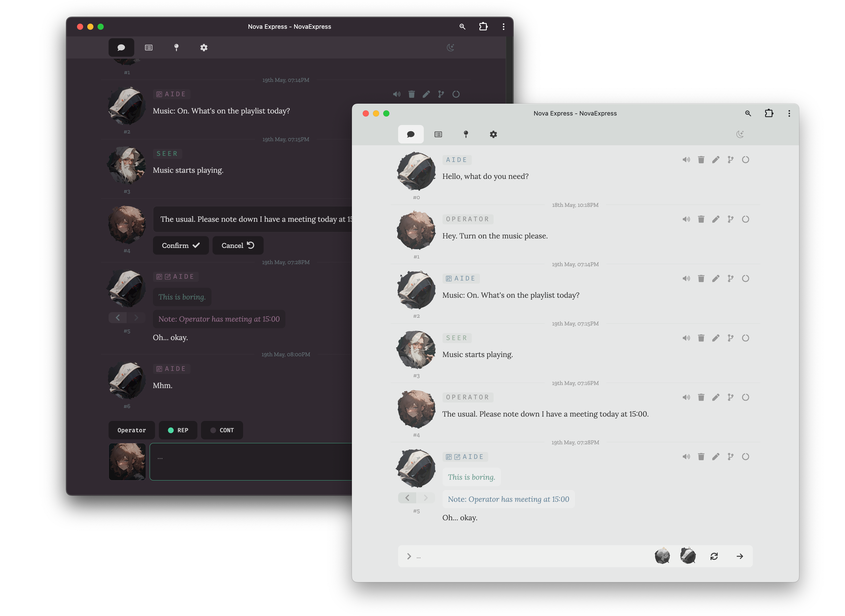Click the refresh icon in bottom input bar
The height and width of the screenshot is (616, 845).
pos(714,556)
